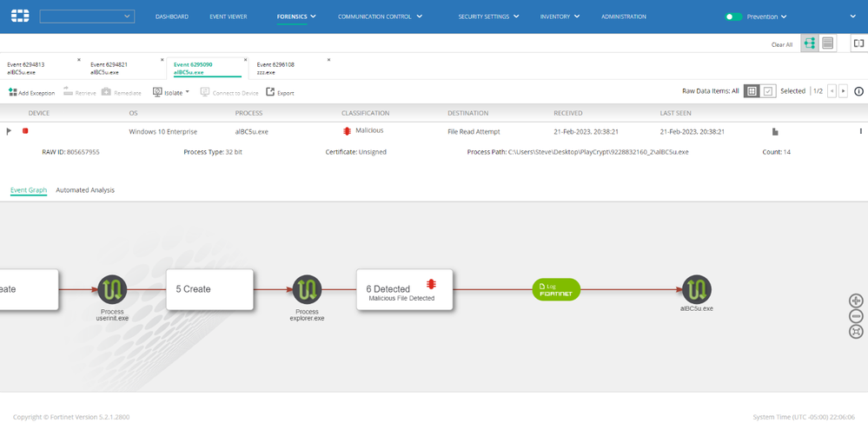The image size is (868, 423).
Task: Close the Event 6294821 tab
Action: [162, 60]
